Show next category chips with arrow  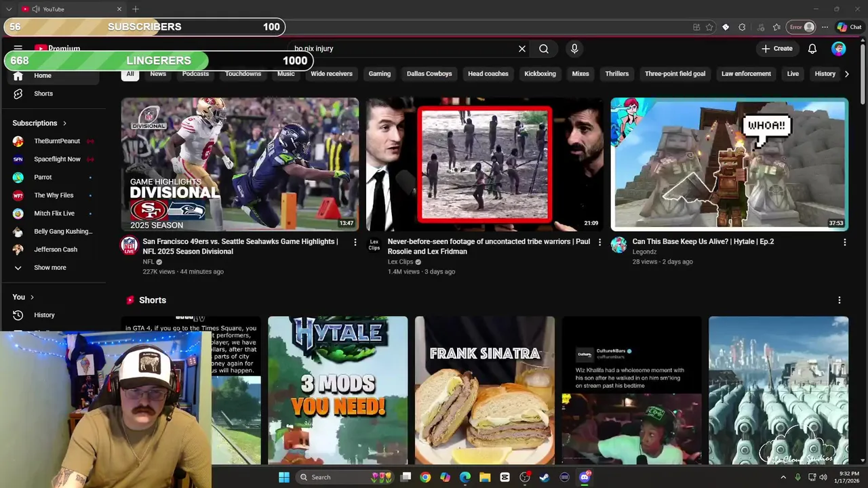846,74
